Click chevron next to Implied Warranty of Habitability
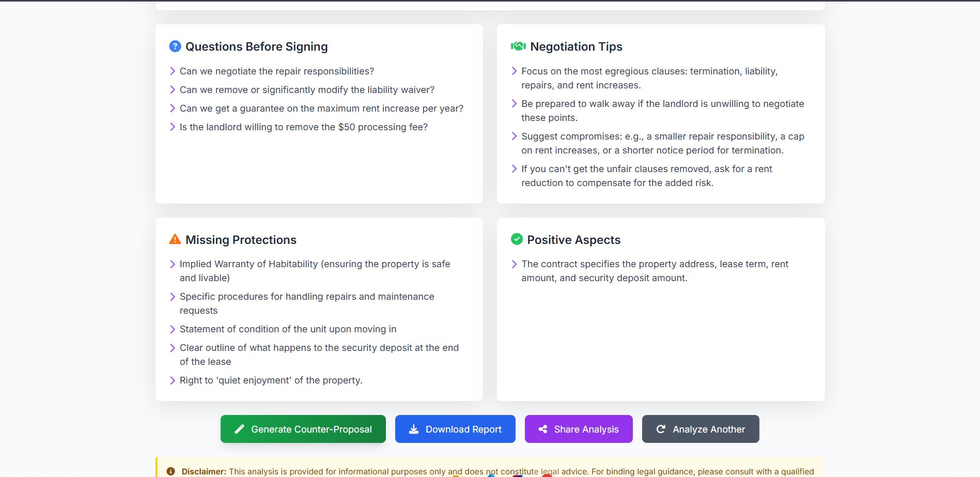 tap(173, 264)
